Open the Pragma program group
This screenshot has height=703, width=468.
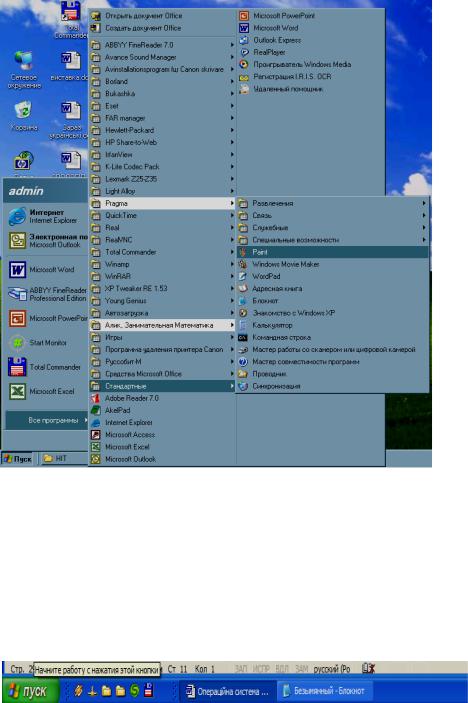coord(162,203)
